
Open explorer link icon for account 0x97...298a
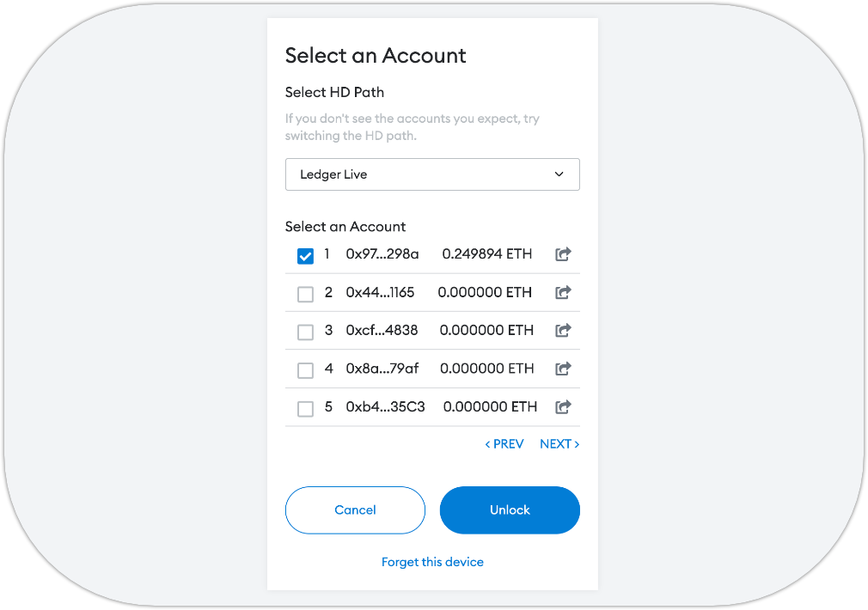coord(563,254)
